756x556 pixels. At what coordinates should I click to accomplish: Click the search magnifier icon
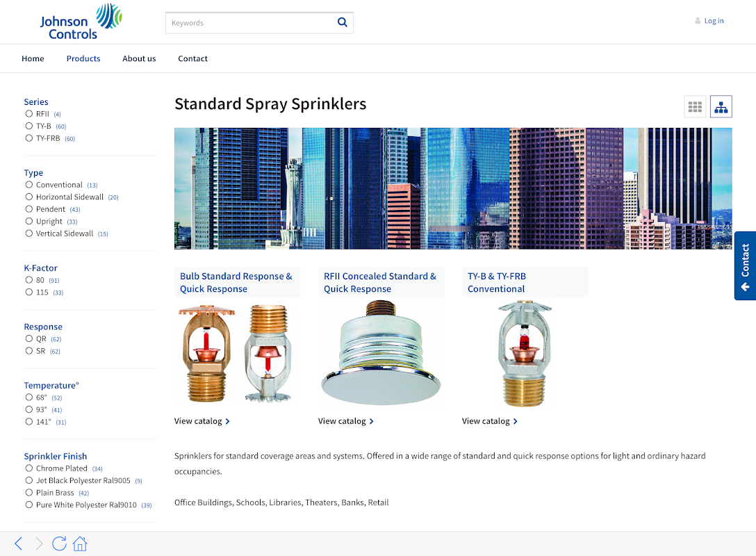pos(343,22)
